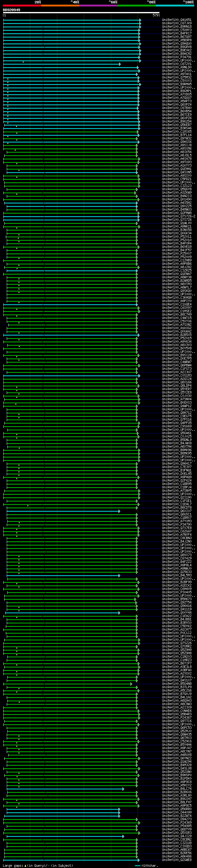Select hit label UniRef100_P25007
Image resolution: width=197 pixels, height=868 pixels.
pyautogui.click(x=177, y=253)
